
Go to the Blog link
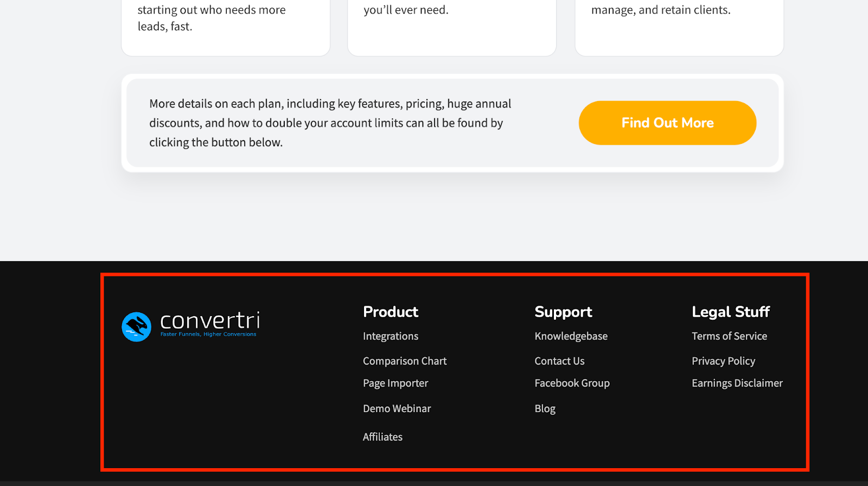(x=545, y=408)
